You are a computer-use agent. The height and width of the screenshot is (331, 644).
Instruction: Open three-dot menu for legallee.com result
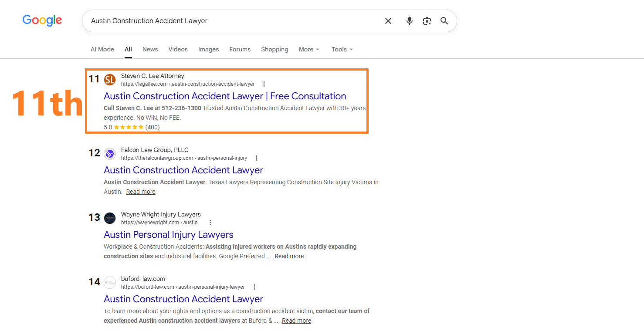click(x=264, y=84)
